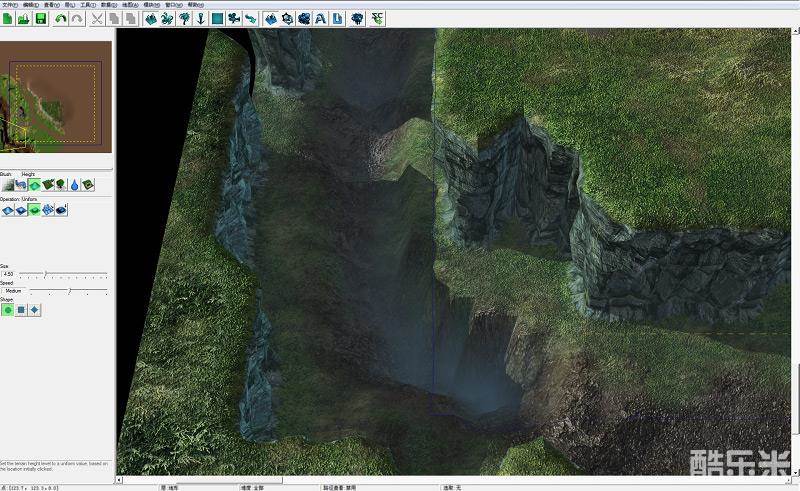Click the brush Speed slider handle

pyautogui.click(x=68, y=291)
